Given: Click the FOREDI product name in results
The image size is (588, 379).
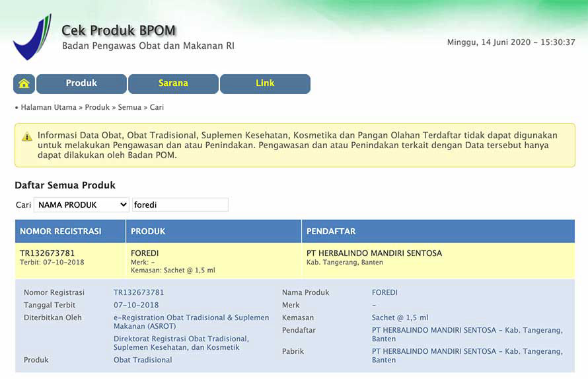Looking at the screenshot, I should coord(145,253).
